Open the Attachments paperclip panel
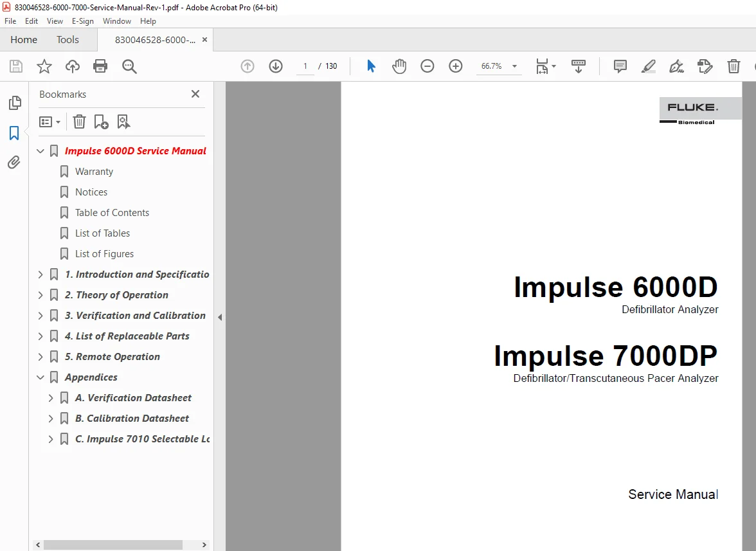Image resolution: width=756 pixels, height=551 pixels. [14, 163]
